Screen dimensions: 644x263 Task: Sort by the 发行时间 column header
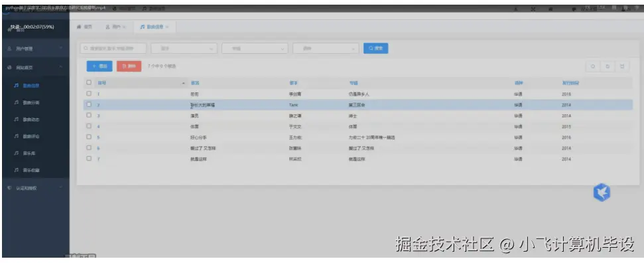[x=570, y=83]
